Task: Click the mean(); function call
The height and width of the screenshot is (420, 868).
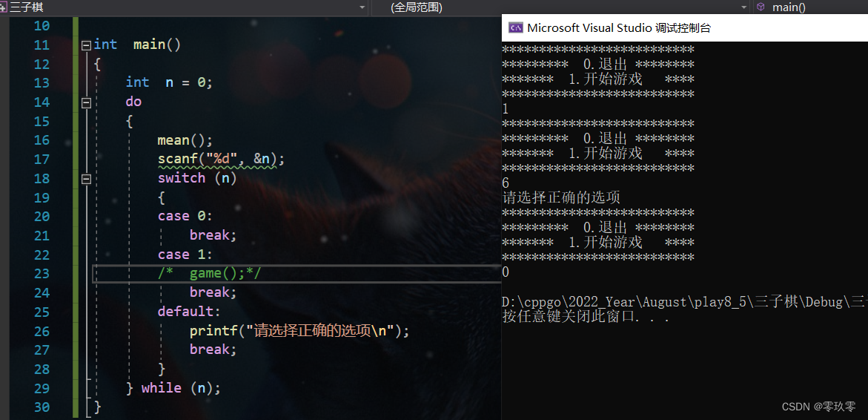Action: (x=185, y=140)
